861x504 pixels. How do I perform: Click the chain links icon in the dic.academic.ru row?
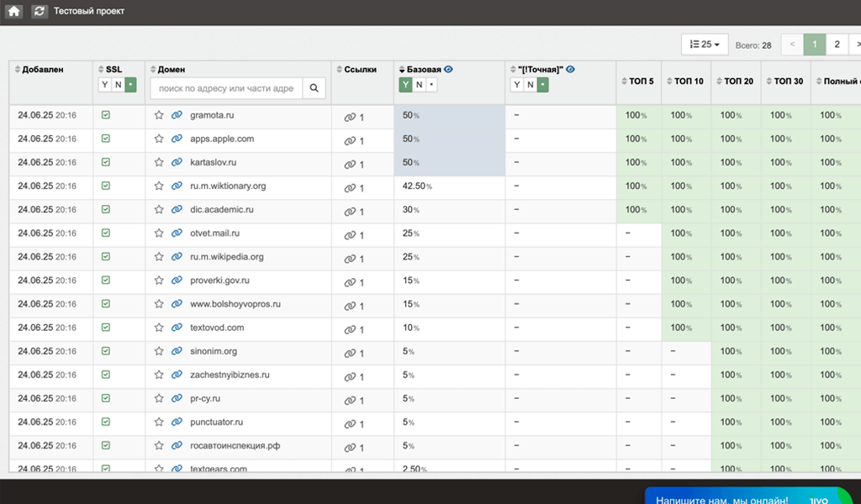(350, 211)
